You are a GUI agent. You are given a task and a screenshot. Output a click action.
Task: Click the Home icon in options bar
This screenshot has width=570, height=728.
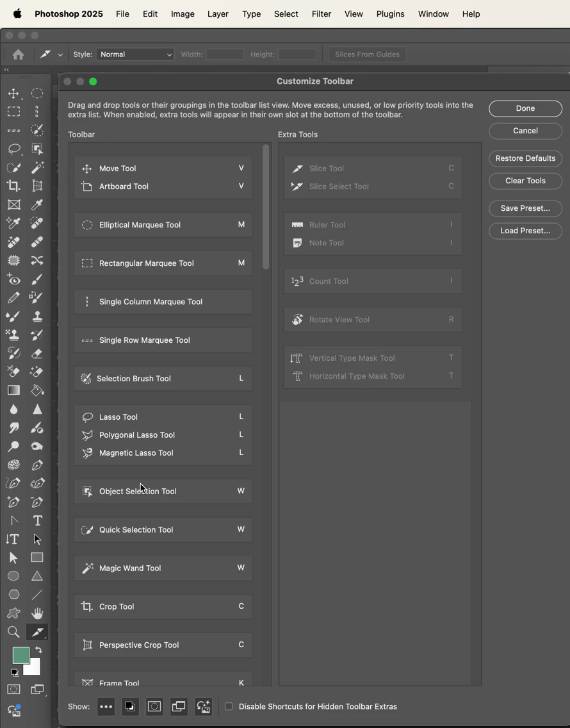(18, 54)
